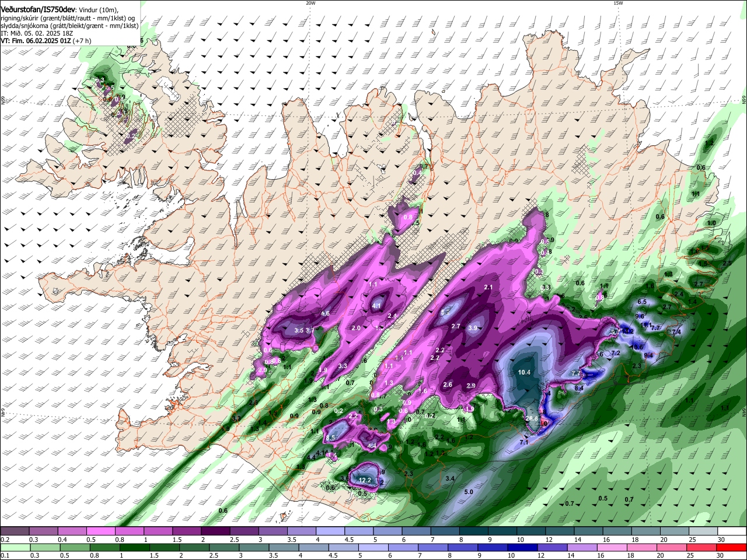Click the '7.1' value near the southeast coast

click(523, 443)
